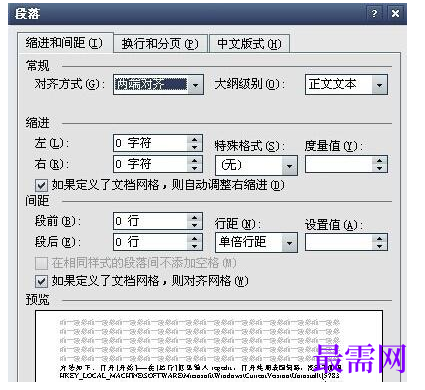This screenshot has width=425, height=390.
Task: Click the paragraph preview box
Action: [x=209, y=346]
